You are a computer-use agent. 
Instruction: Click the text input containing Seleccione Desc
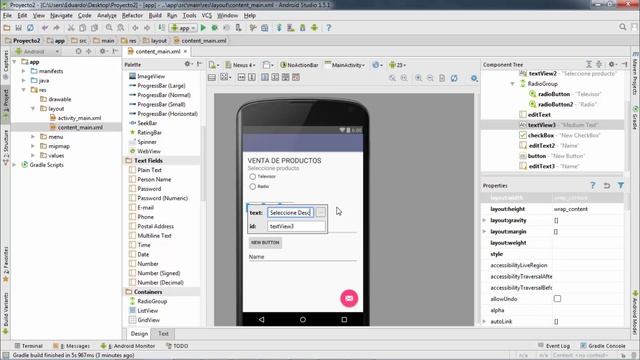click(x=290, y=212)
